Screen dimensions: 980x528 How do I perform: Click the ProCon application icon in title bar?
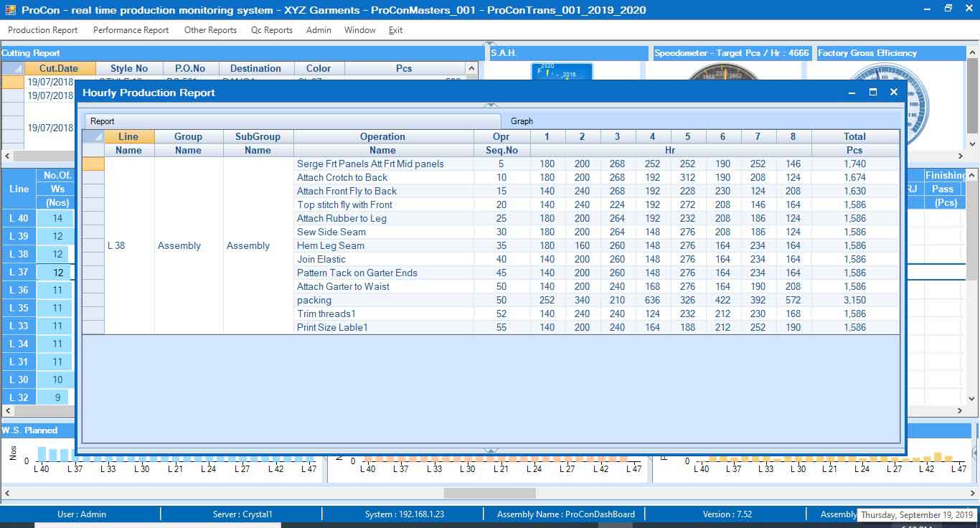(x=9, y=9)
